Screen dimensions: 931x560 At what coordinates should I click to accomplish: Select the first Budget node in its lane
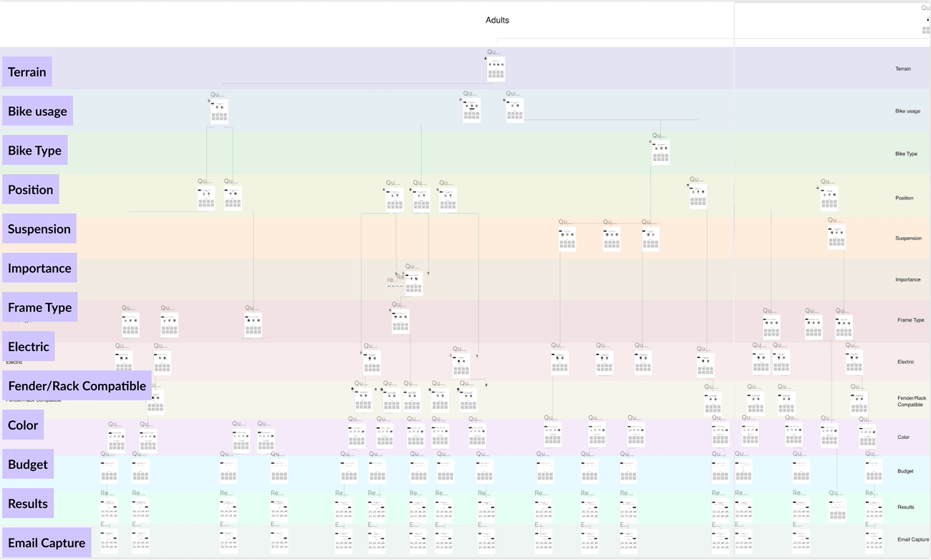click(x=109, y=469)
